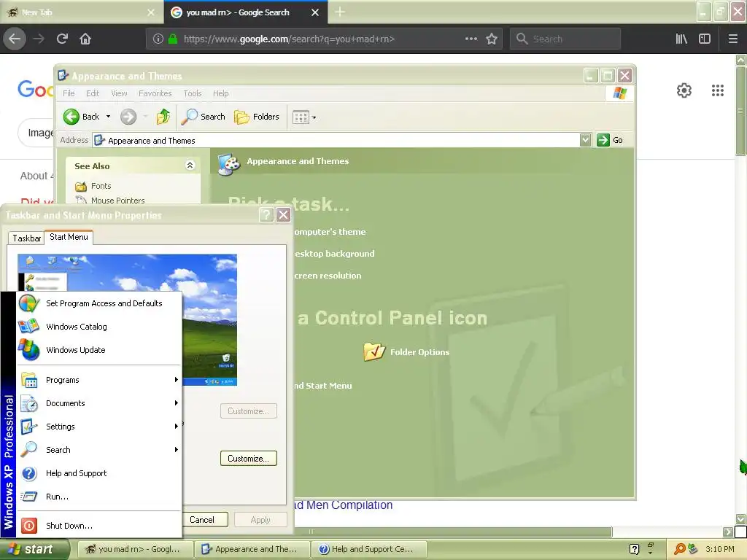The image size is (747, 560).
Task: Open the Tools menu in Explorer
Action: tap(193, 93)
